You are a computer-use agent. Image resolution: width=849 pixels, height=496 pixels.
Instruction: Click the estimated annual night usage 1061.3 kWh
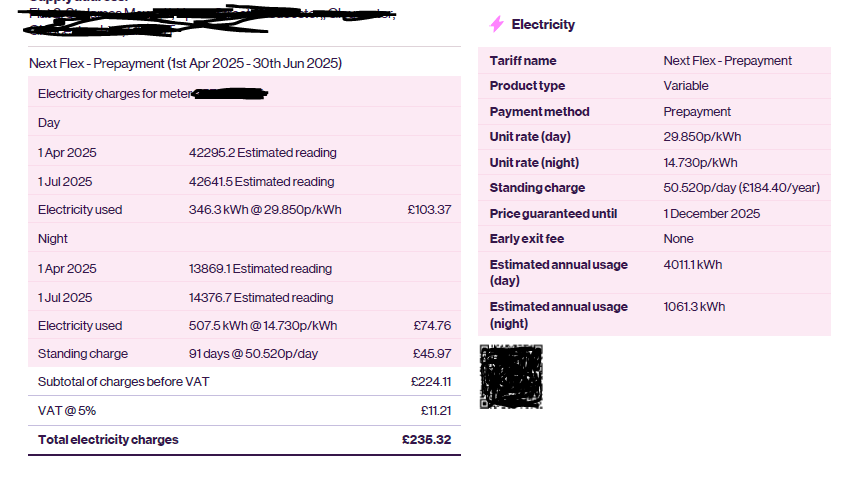point(694,307)
